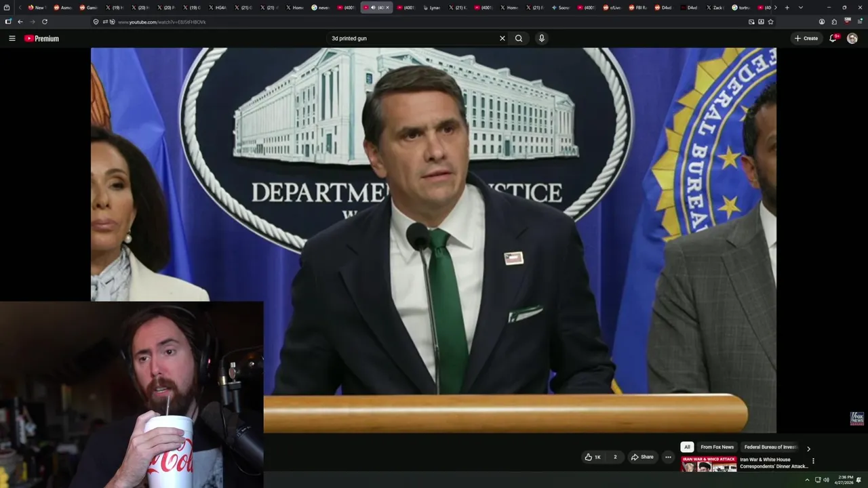Switch to the 'tortu' Google tab
This screenshot has width=868, height=488.
(x=741, y=7)
